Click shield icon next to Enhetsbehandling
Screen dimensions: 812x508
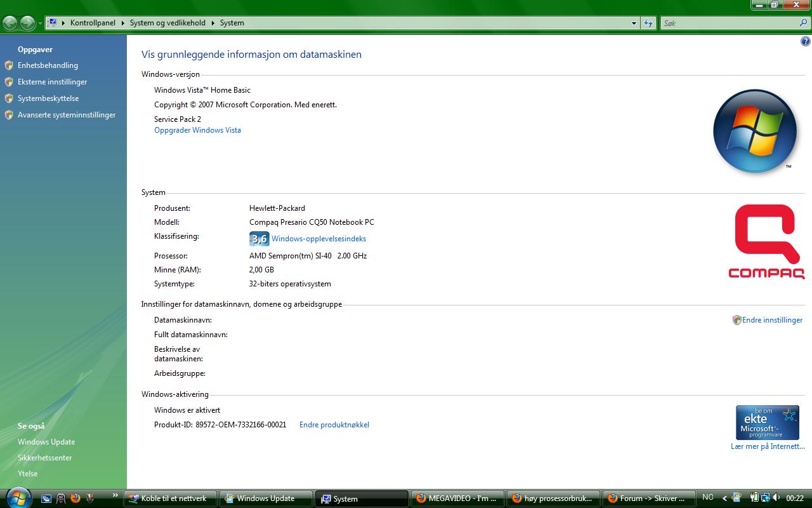point(9,65)
